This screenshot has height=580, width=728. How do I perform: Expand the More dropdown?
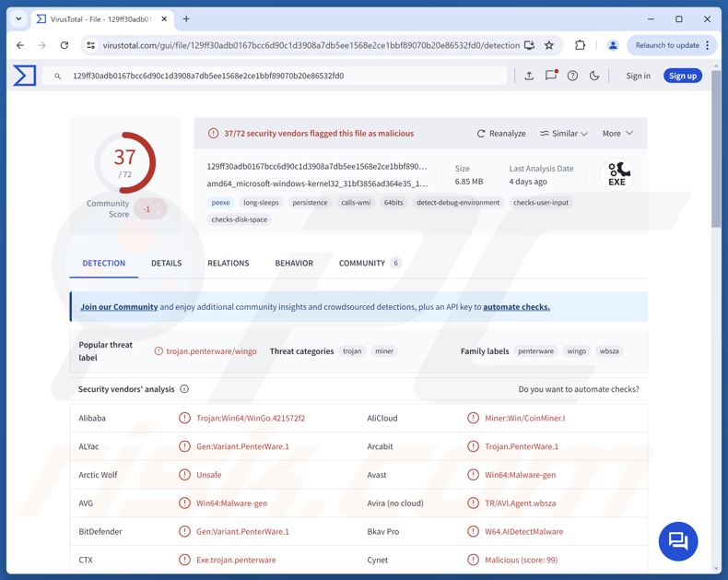(618, 134)
